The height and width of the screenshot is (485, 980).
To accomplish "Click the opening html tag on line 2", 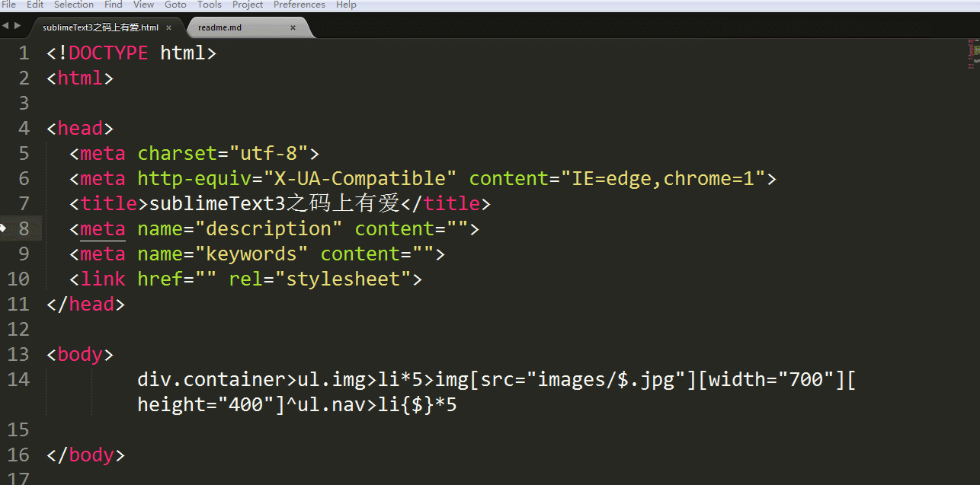I will coord(80,78).
